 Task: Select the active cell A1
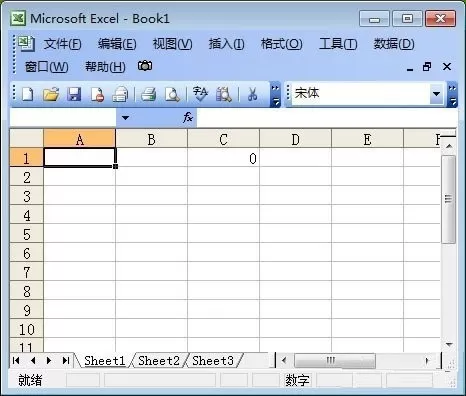click(79, 157)
